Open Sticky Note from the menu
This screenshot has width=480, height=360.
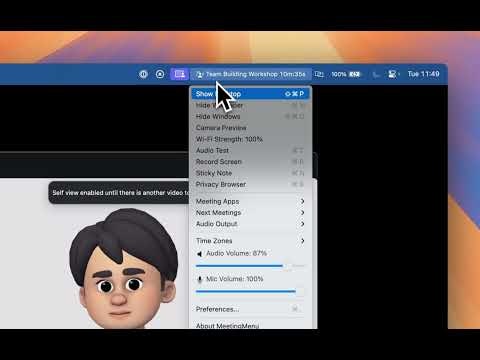click(x=250, y=173)
